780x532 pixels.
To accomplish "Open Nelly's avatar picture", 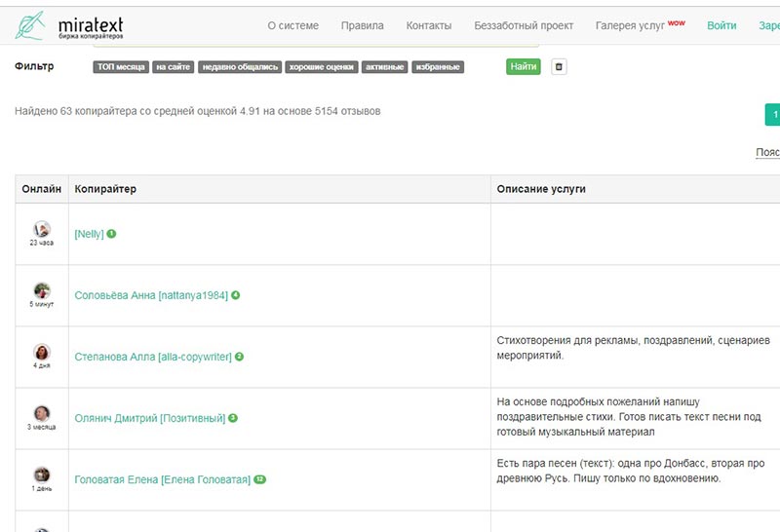I will click(x=42, y=229).
